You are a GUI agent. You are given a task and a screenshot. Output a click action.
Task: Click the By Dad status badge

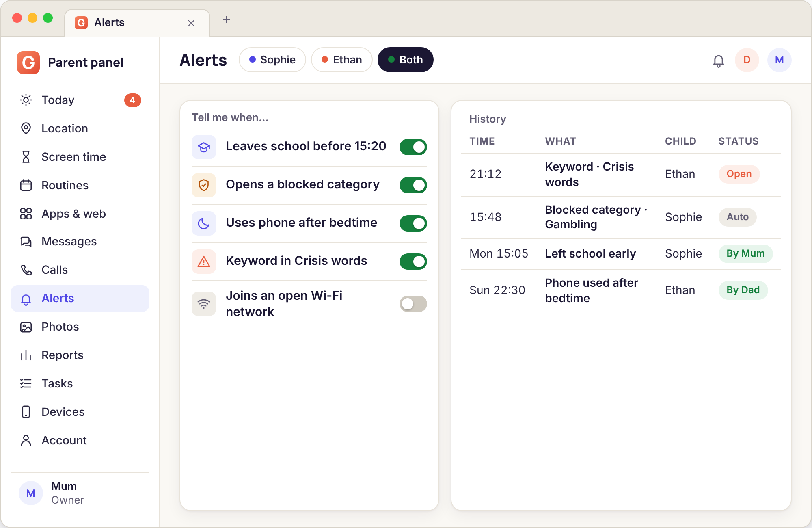743,290
